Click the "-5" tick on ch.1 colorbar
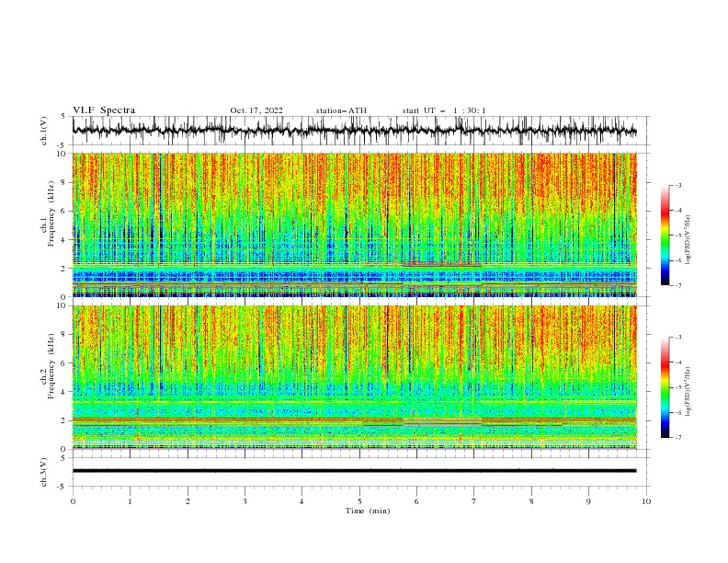Screen dimensions: 728x563 [677, 236]
